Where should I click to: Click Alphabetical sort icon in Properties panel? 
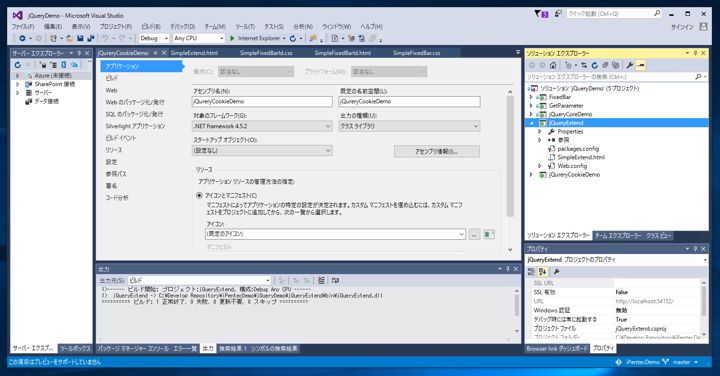click(543, 272)
